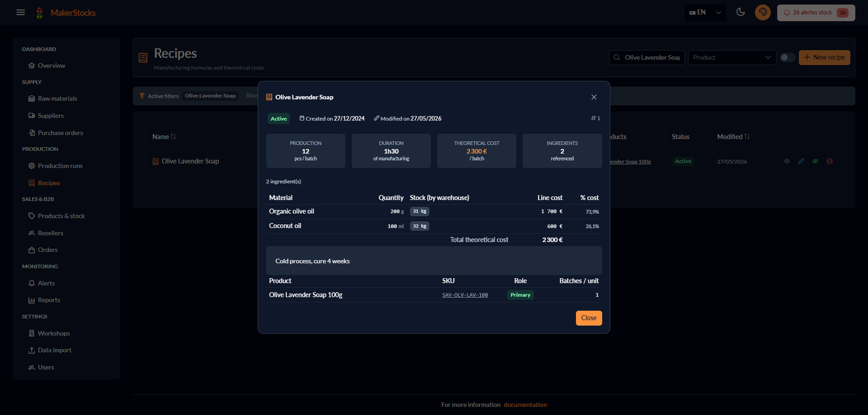Click the Production runs gear icon
Viewport: 868px width, 415px height.
tap(32, 166)
